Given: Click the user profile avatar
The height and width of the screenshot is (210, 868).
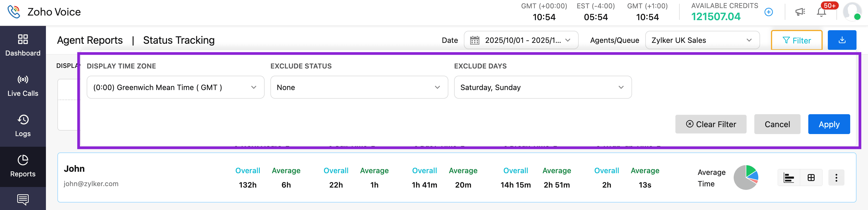Looking at the screenshot, I should pyautogui.click(x=851, y=12).
